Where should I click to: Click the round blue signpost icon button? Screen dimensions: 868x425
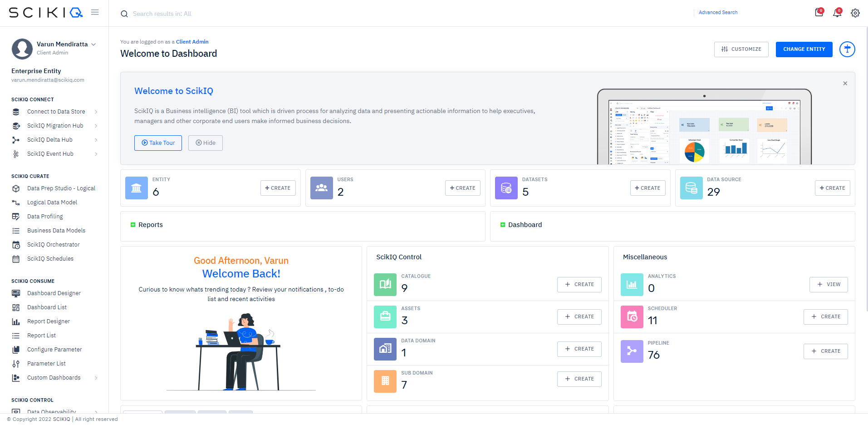point(847,49)
